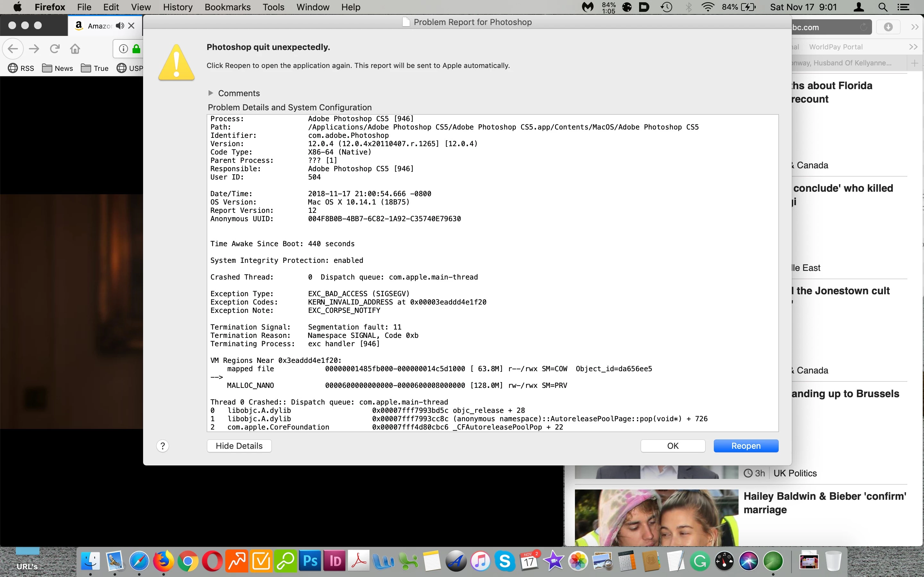
Task: Expand the Safari bookmarks overflow chevrons
Action: [x=913, y=46]
